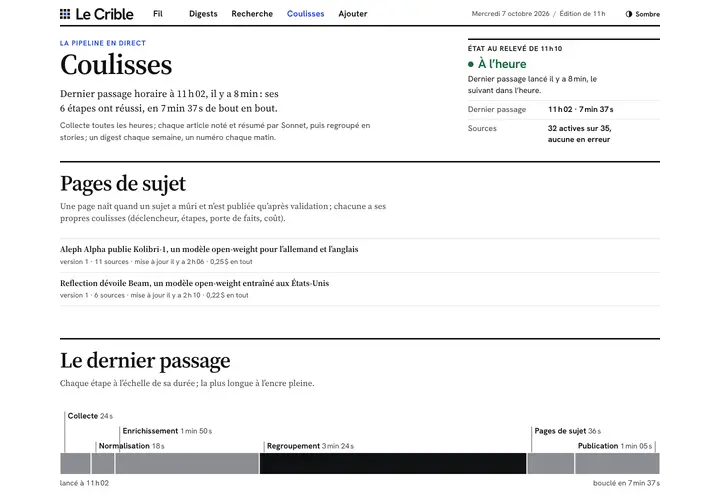
Task: Click the Dernier passage label in status panel
Action: tap(497, 109)
